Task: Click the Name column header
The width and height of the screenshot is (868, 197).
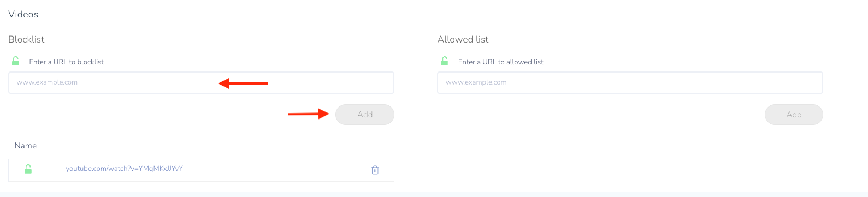Action: pos(26,146)
